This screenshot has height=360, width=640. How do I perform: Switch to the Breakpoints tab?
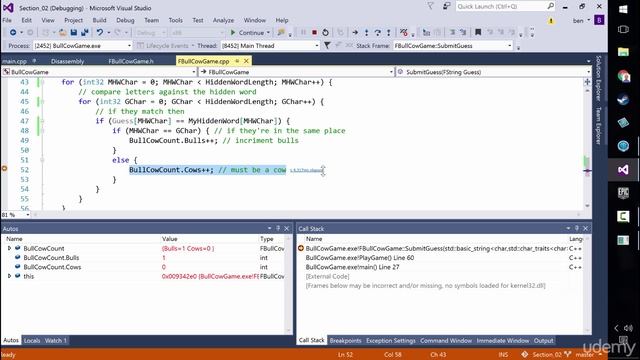(x=345, y=340)
